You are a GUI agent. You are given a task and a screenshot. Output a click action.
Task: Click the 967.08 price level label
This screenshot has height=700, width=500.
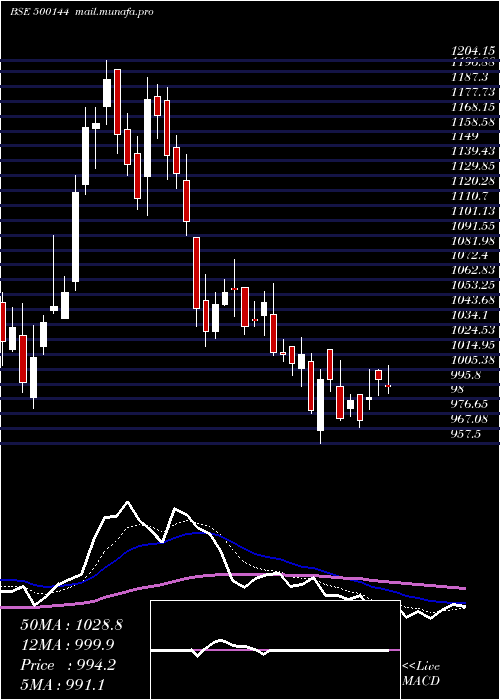click(x=470, y=419)
